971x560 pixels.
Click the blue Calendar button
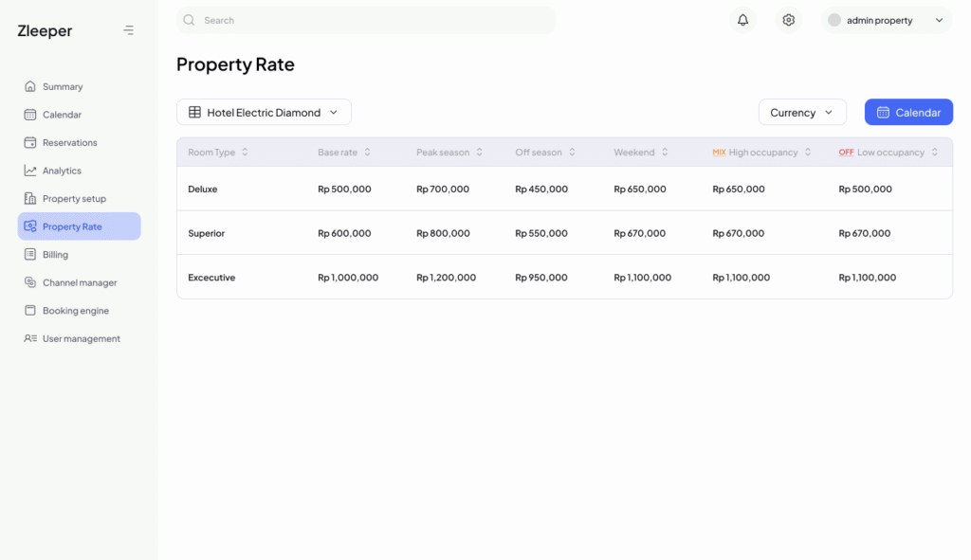[x=907, y=112]
